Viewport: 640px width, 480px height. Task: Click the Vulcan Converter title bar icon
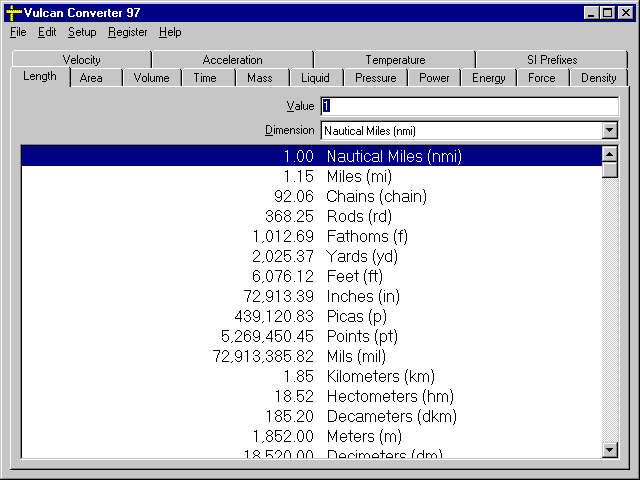point(13,12)
